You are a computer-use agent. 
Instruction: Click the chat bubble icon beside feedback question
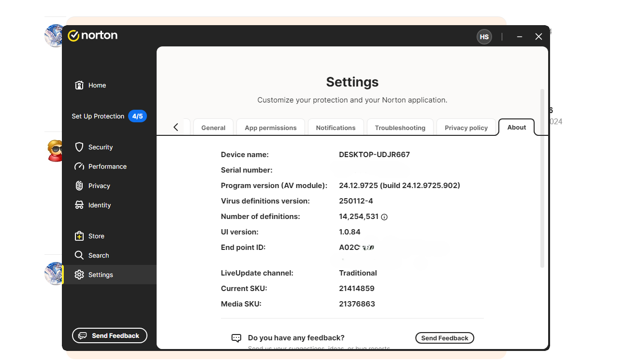(236, 338)
